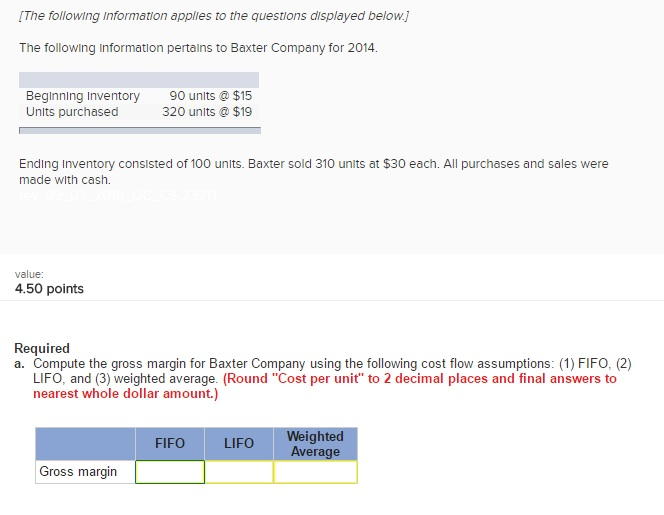Click the blank top-left answer table header cell

tap(85, 443)
